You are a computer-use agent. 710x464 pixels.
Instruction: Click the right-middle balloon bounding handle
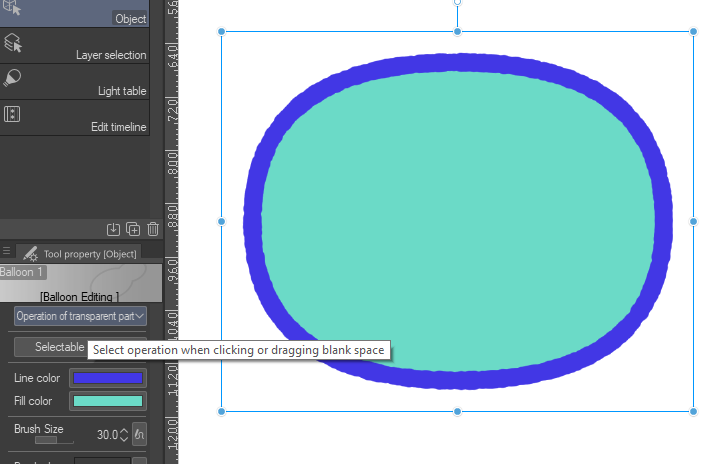pos(693,221)
